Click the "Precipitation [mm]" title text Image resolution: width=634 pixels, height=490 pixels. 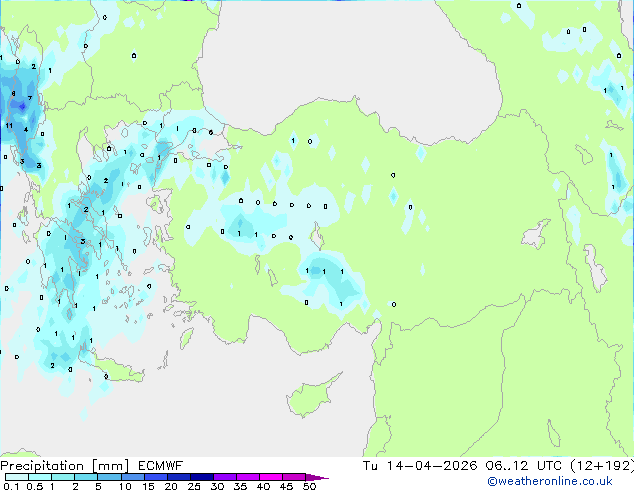(65, 466)
